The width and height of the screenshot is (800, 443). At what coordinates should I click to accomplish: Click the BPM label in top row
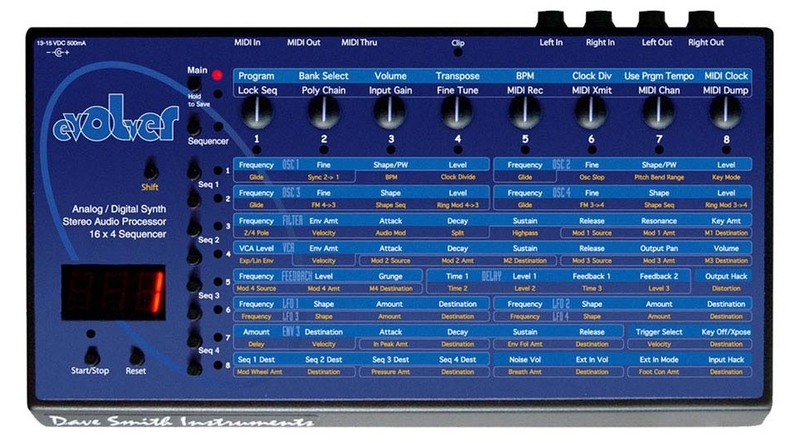tap(525, 76)
